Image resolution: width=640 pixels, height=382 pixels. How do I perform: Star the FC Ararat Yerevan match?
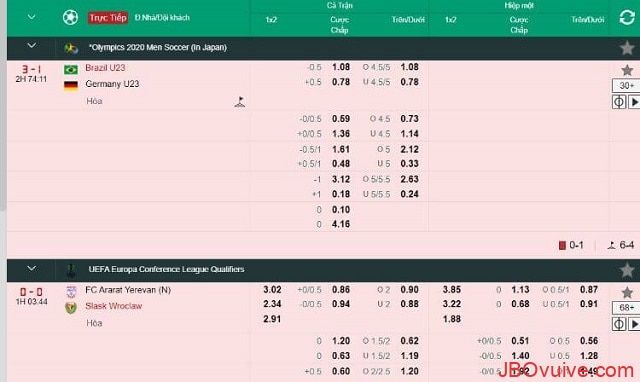coord(627,292)
